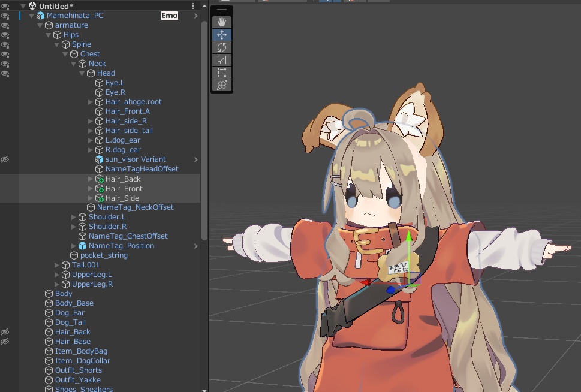Viewport: 581px width, 392px height.
Task: Click the Unity scene icon beside Untitled
Action: coord(32,6)
